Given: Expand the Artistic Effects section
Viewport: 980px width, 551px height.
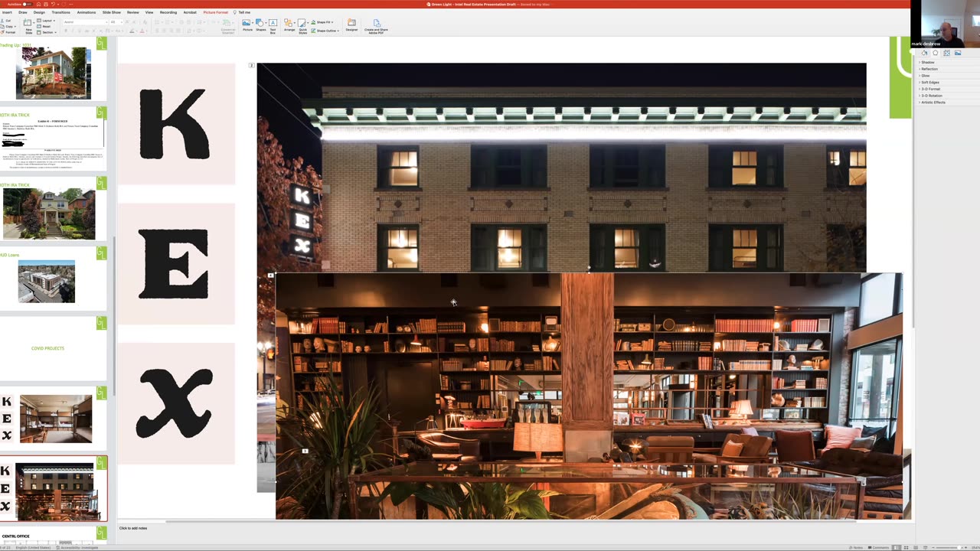Looking at the screenshot, I should (x=932, y=103).
